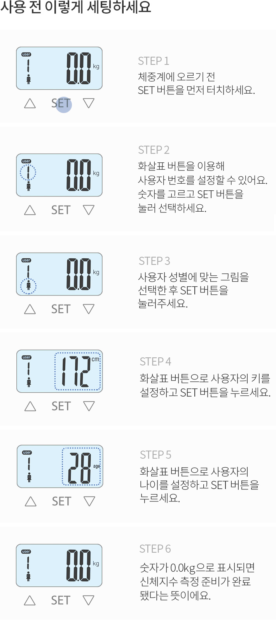Click the up arrow under STEP 3 display
Image resolution: width=276 pixels, height=644 pixels.
click(x=30, y=309)
